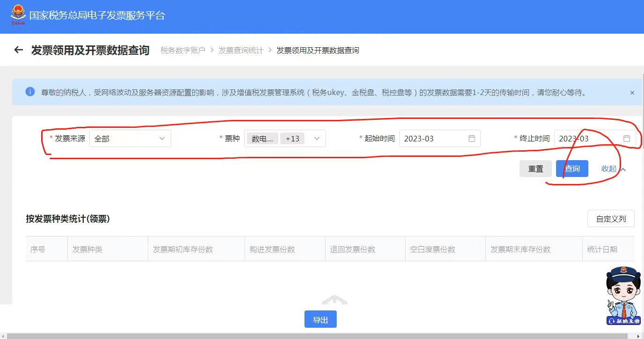This screenshot has height=339, width=644.
Task: Click the 数电... tag in 票种
Action: (x=262, y=139)
